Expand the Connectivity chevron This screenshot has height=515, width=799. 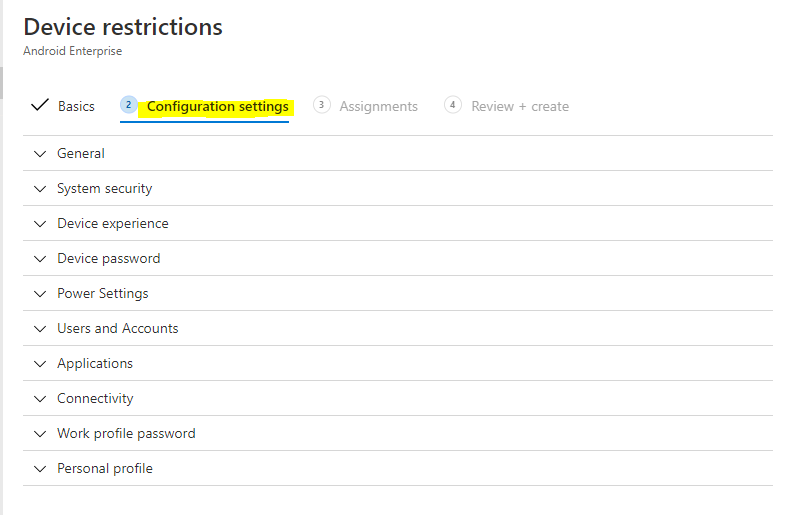tap(40, 399)
